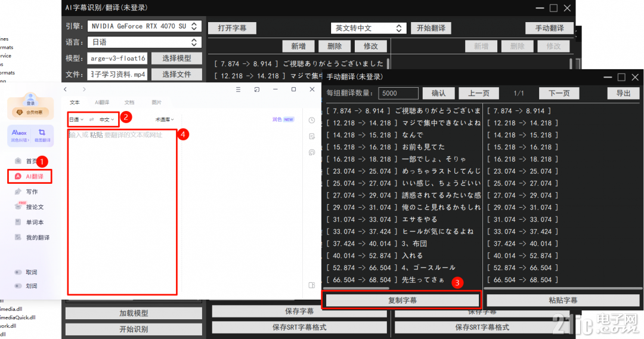Click 下一页 next page button
This screenshot has height=339, width=644.
[x=559, y=93]
